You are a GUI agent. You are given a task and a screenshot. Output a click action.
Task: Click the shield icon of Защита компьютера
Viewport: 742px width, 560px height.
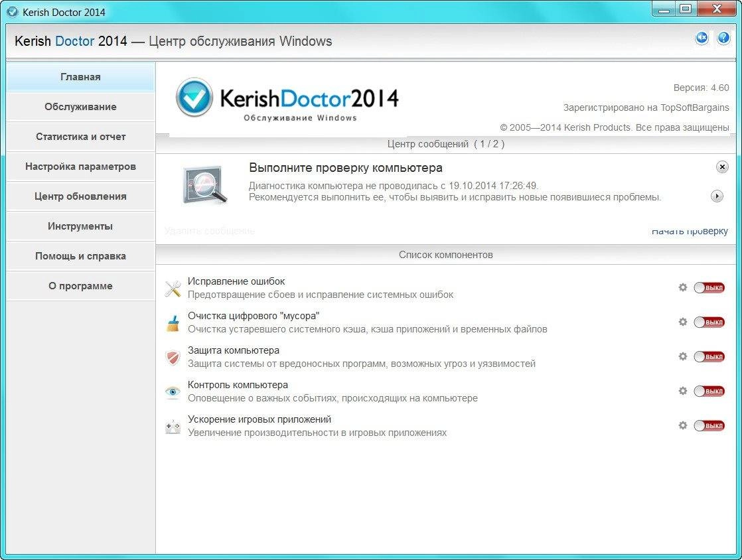coord(173,358)
